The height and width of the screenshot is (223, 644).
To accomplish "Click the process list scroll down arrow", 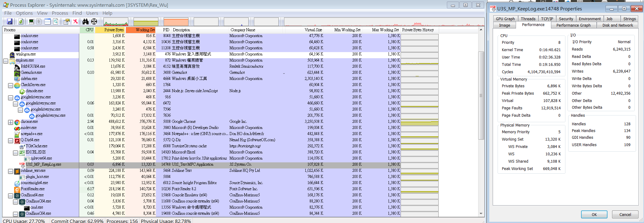I will pyautogui.click(x=481, y=214).
